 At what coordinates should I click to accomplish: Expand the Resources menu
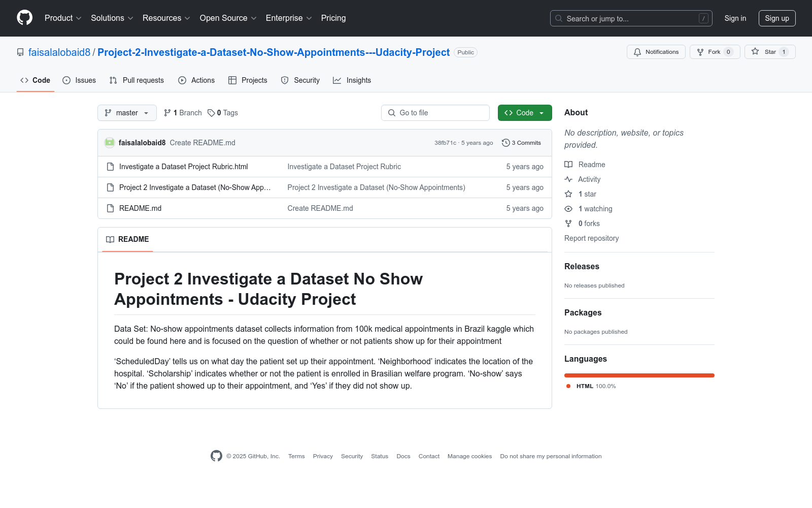[x=166, y=18]
